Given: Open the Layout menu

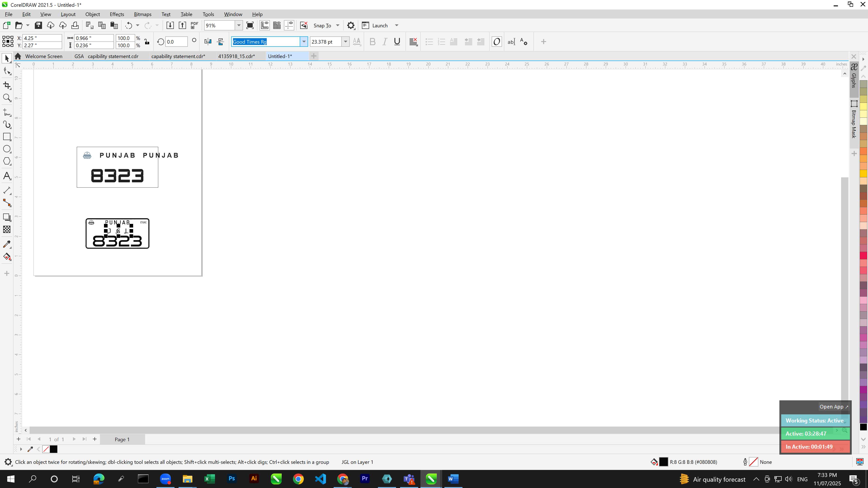Looking at the screenshot, I should 68,14.
